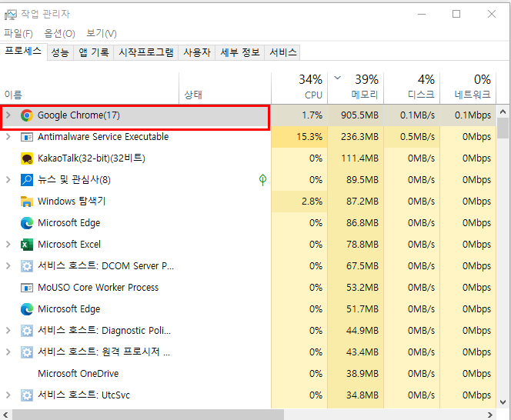Click the 원격 프로시저 service host gear icon

point(27,352)
